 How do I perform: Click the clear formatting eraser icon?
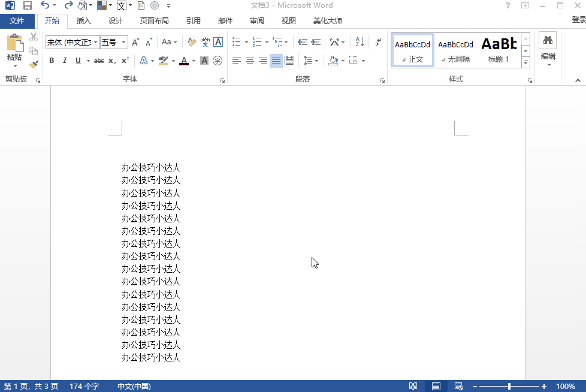click(x=192, y=42)
